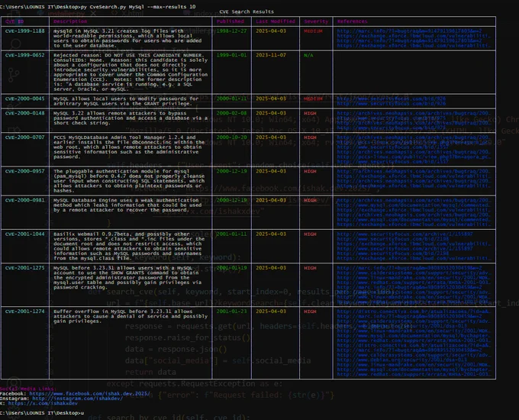Click the published date 1998-12-27
Image resolution: width=519 pixels, height=420 pixels.
pyautogui.click(x=231, y=31)
